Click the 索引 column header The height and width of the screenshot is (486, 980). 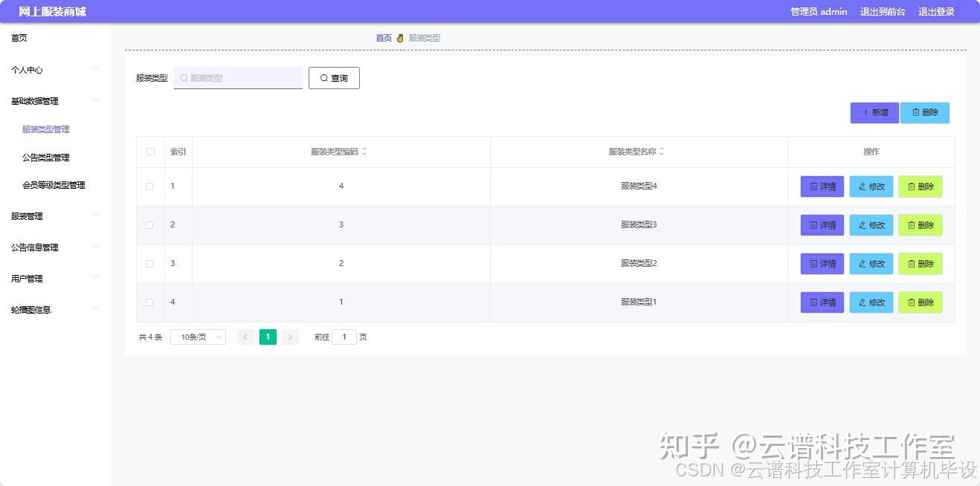click(178, 152)
